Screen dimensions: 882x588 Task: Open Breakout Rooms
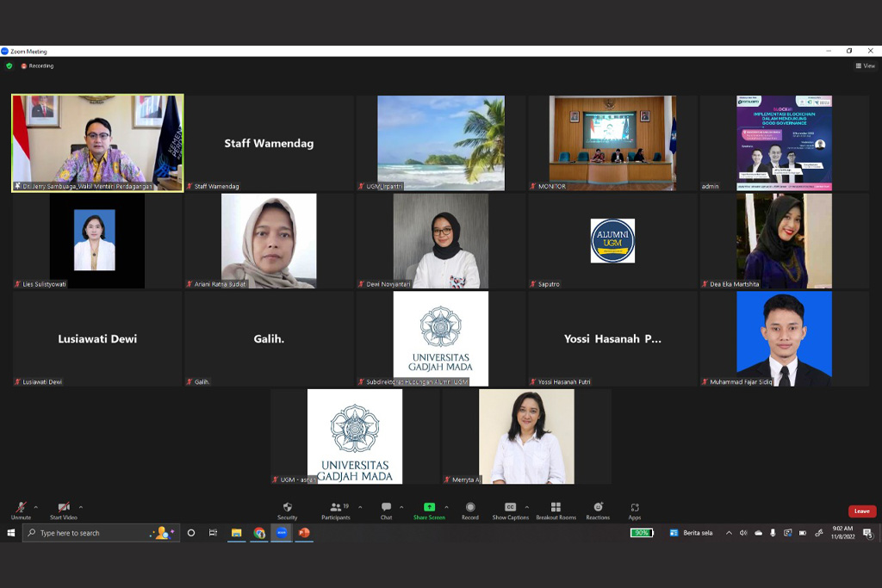(556, 507)
